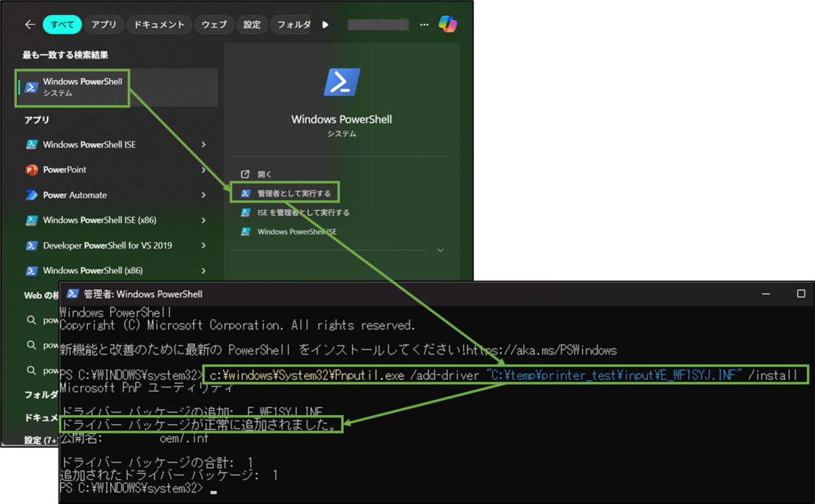Screen dimensions: 815x504
Task: Click the first web search magnifier icon
Action: click(x=31, y=320)
